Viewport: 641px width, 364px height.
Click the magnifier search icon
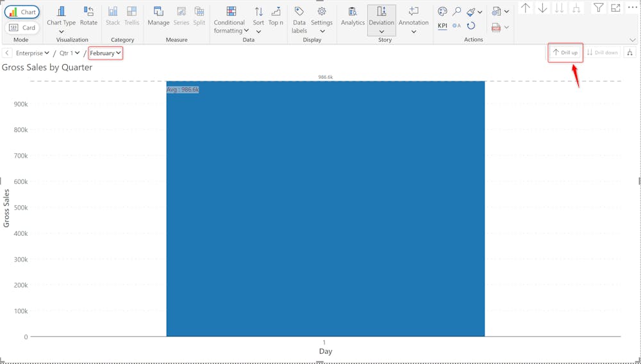pyautogui.click(x=456, y=12)
